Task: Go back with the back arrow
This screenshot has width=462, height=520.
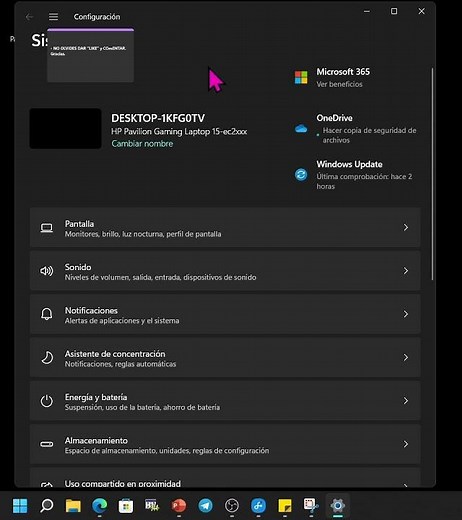Action: (x=29, y=17)
